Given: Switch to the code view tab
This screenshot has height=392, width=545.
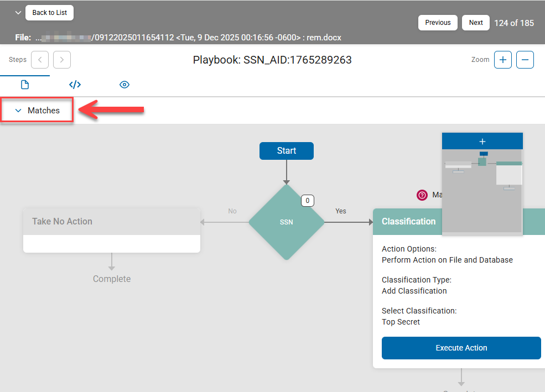Looking at the screenshot, I should click(x=75, y=85).
